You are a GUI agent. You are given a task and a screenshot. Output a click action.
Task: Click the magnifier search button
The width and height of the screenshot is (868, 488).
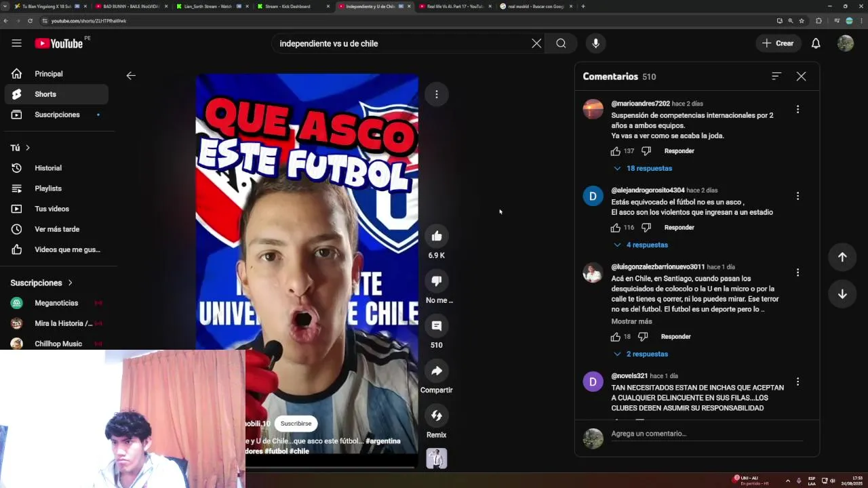tap(561, 43)
